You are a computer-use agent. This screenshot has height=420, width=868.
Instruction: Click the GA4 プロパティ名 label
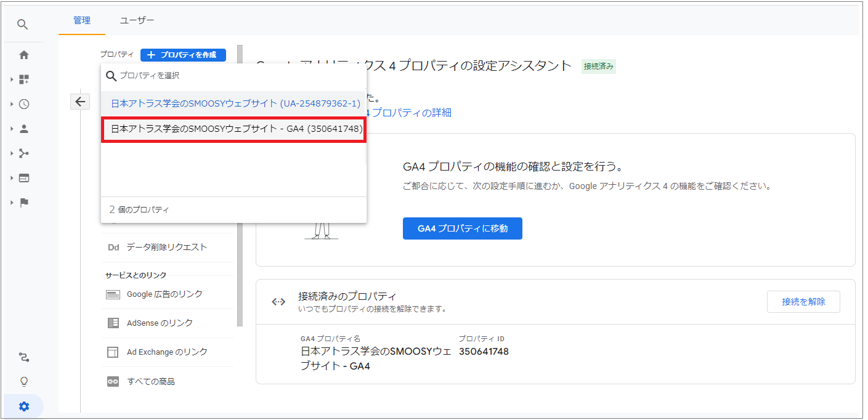pos(330,339)
